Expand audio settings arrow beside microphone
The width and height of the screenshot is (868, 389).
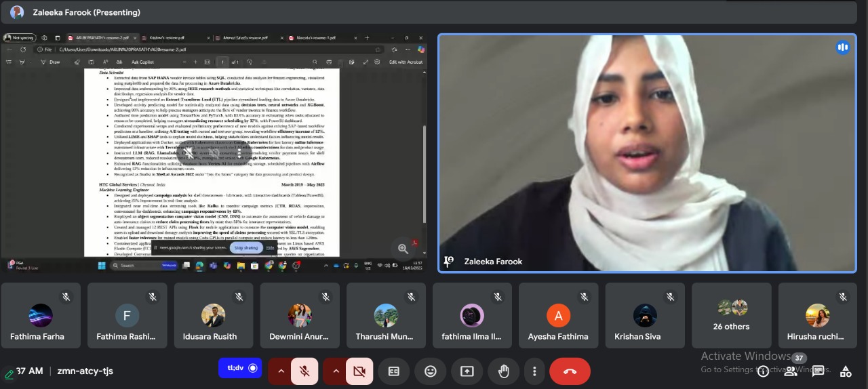coord(281,371)
